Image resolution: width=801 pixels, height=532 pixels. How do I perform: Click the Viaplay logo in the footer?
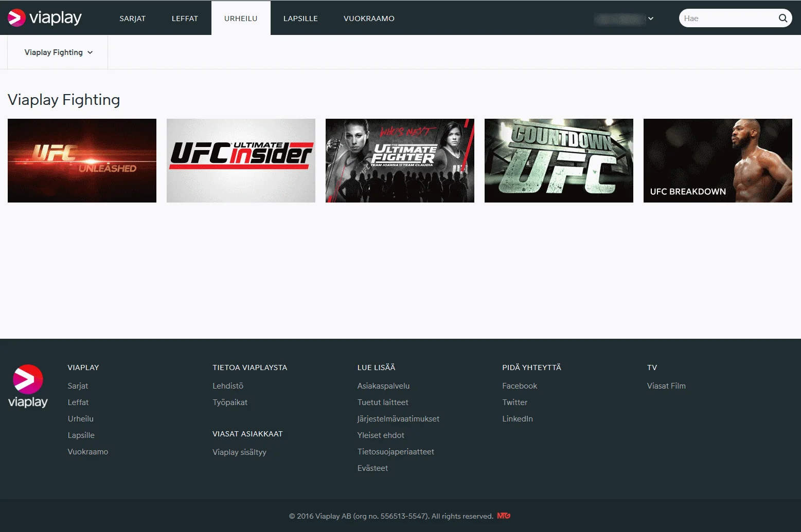tap(28, 387)
